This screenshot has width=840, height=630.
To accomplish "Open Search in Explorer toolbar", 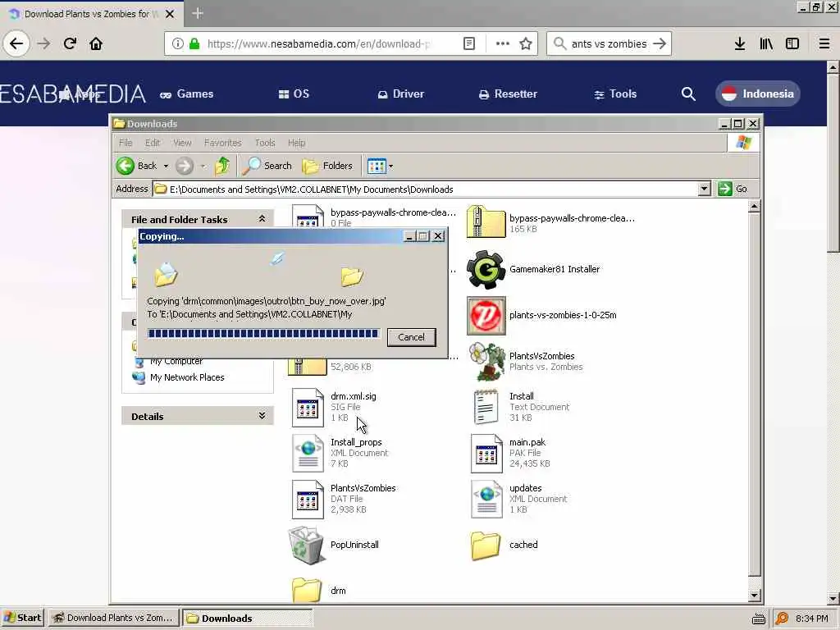I will [x=267, y=166].
